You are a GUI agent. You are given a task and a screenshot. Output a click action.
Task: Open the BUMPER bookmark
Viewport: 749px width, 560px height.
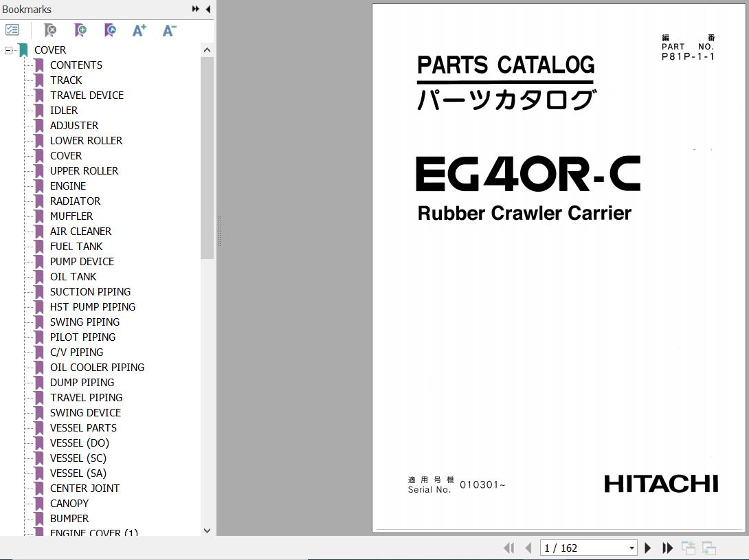pyautogui.click(x=69, y=519)
